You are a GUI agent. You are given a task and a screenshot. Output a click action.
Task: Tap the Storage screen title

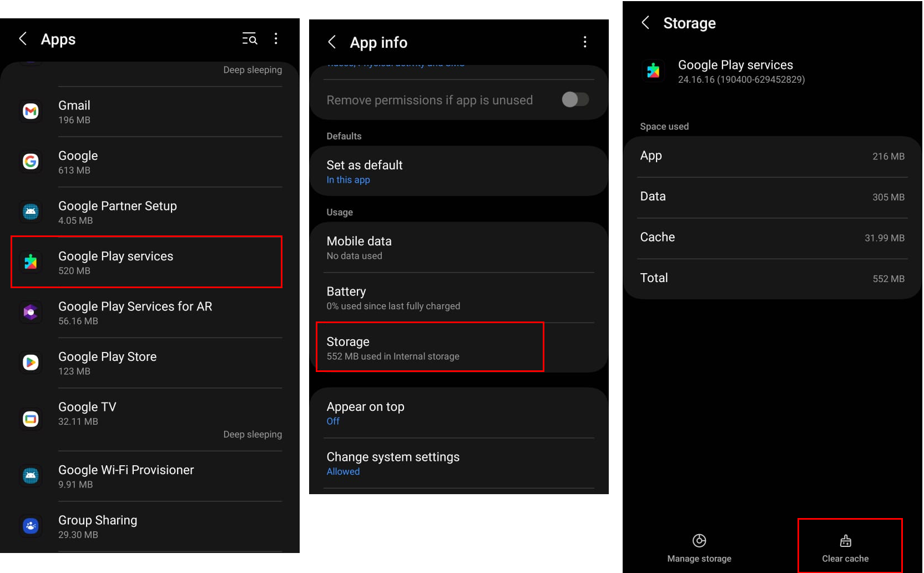point(689,23)
